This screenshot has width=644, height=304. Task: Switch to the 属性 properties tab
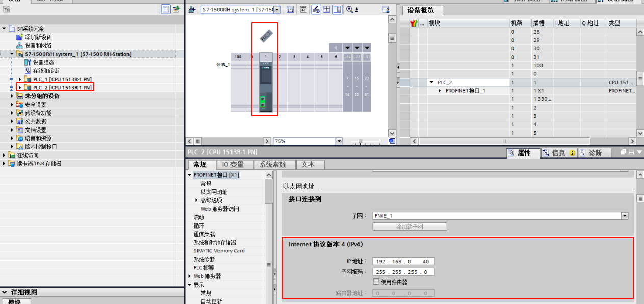click(523, 153)
